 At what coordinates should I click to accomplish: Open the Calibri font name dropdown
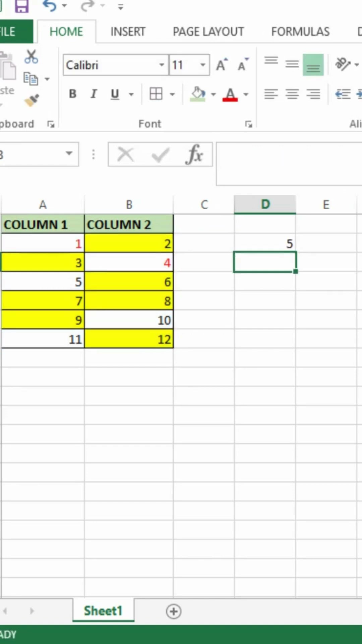point(162,65)
